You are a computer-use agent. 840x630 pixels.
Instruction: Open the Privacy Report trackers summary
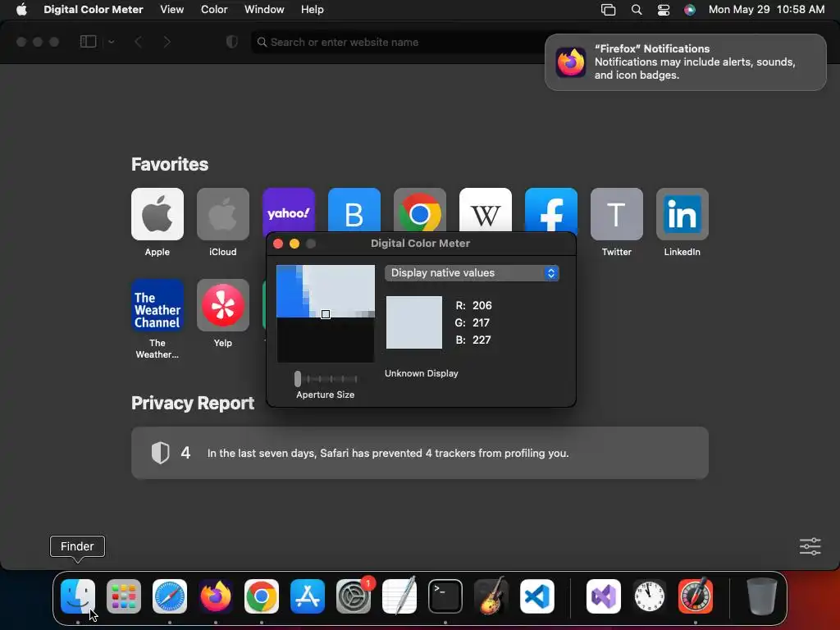(x=420, y=453)
